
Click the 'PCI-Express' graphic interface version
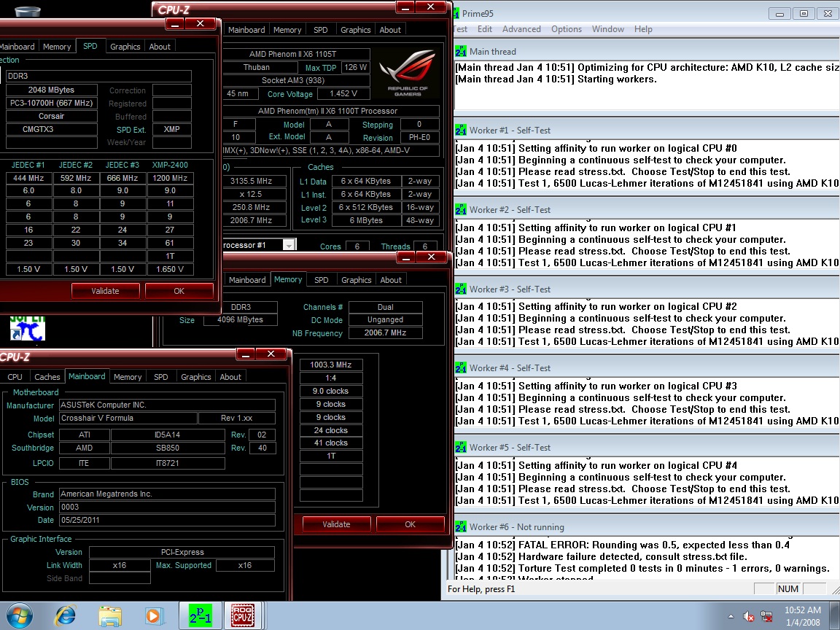pyautogui.click(x=182, y=552)
